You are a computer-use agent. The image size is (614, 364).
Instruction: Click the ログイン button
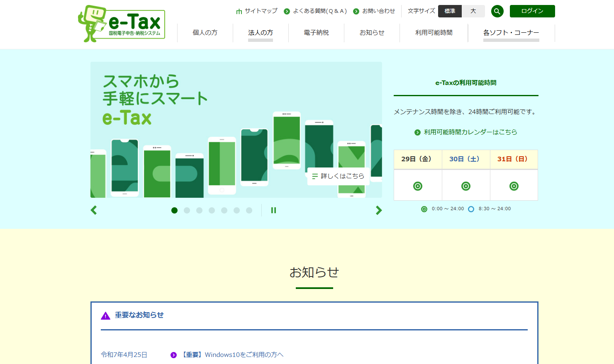click(532, 11)
